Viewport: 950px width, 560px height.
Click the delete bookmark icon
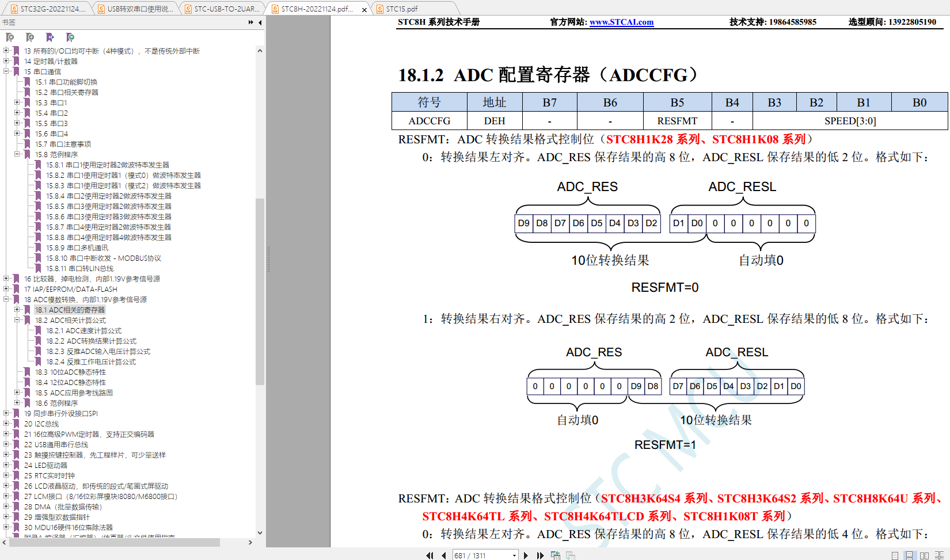pyautogui.click(x=10, y=37)
